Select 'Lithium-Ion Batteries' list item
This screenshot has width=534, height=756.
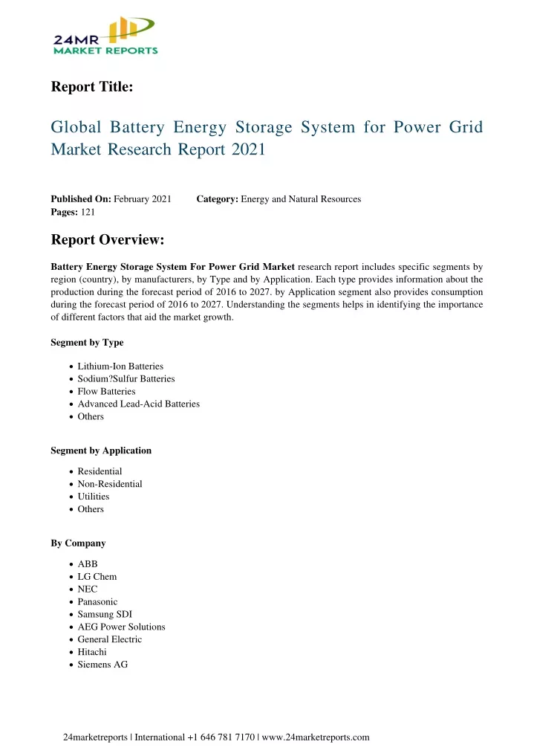tap(120, 366)
